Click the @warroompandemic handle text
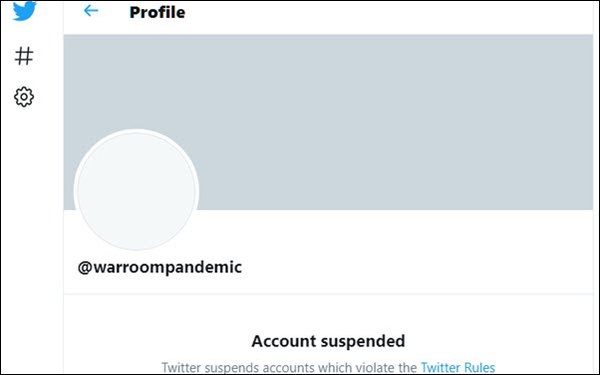The height and width of the screenshot is (375, 600). (x=160, y=267)
